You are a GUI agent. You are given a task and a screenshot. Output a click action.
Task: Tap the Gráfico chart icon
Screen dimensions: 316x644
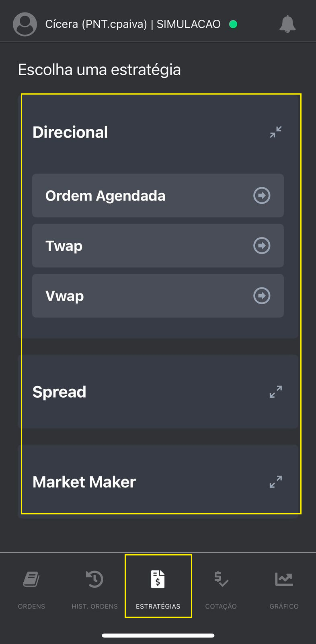(284, 580)
